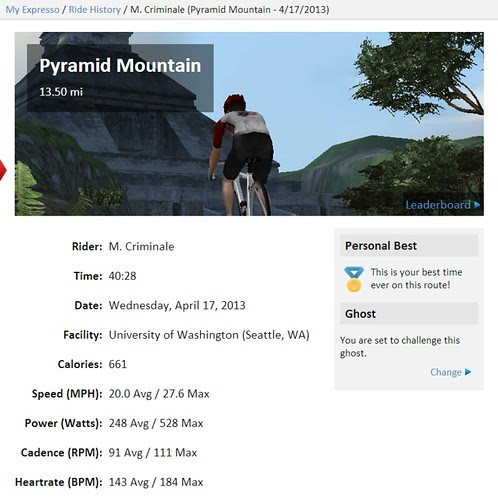
Task: Click the University of Washington facility text
Action: [209, 335]
